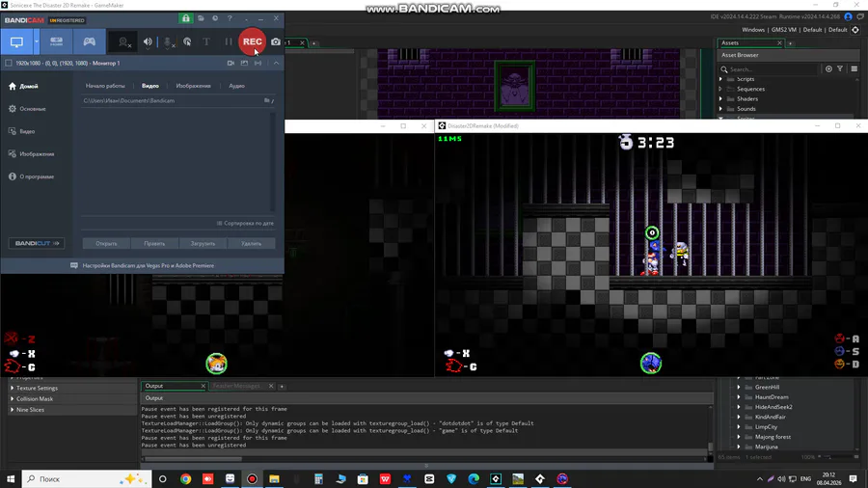The height and width of the screenshot is (488, 868).
Task: Start recording with the red REC button
Action: point(253,41)
